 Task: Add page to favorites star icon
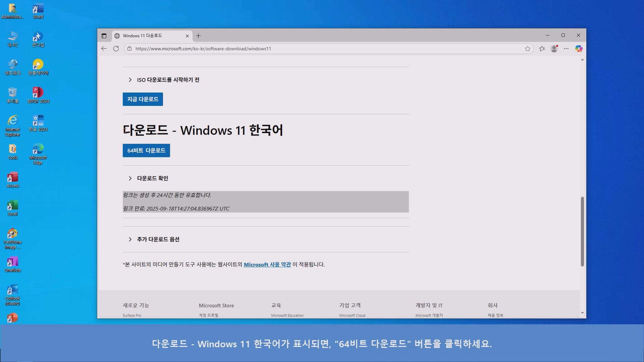tap(528, 49)
